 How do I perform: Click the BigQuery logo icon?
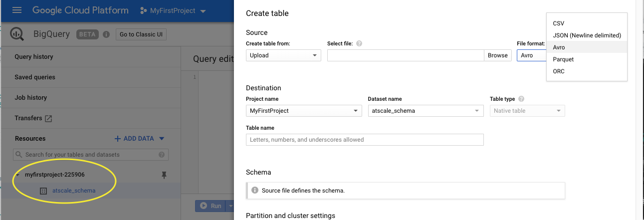pos(17,34)
